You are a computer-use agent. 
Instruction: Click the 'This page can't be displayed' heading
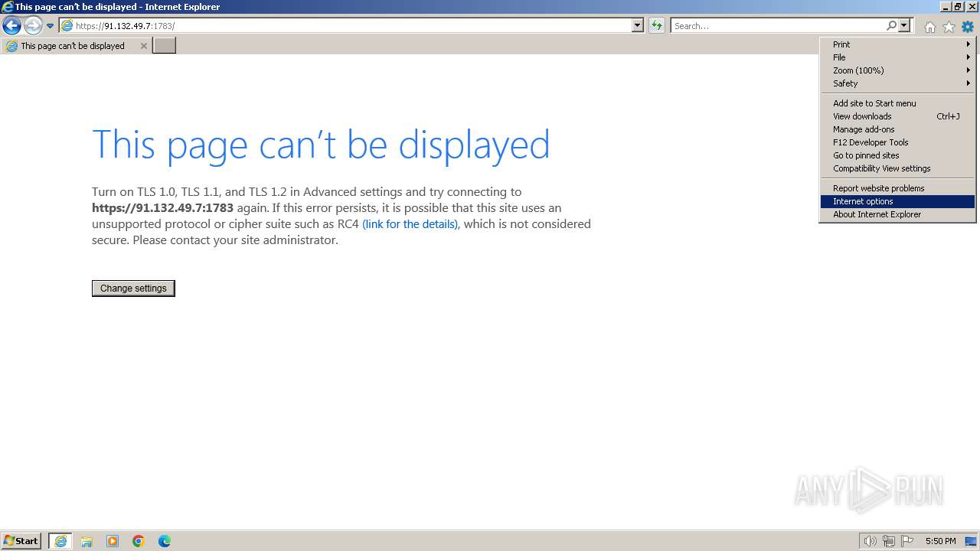pyautogui.click(x=321, y=144)
